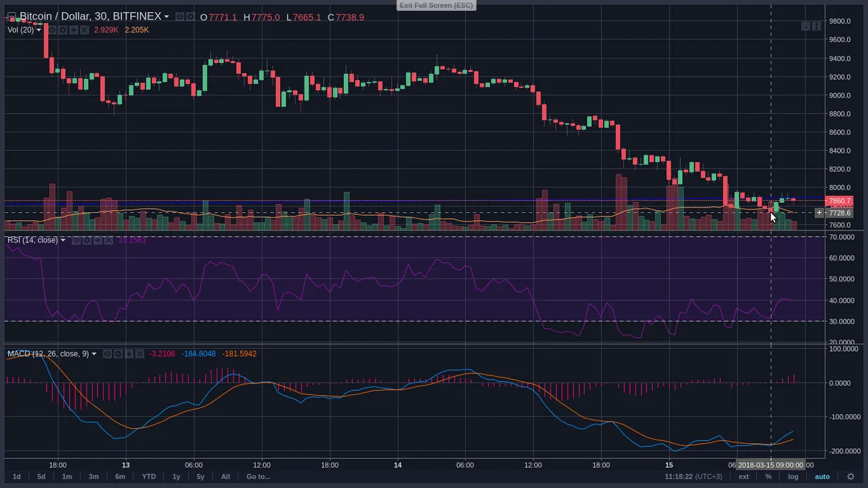
Task: Set time range to 1d
Action: (x=17, y=476)
